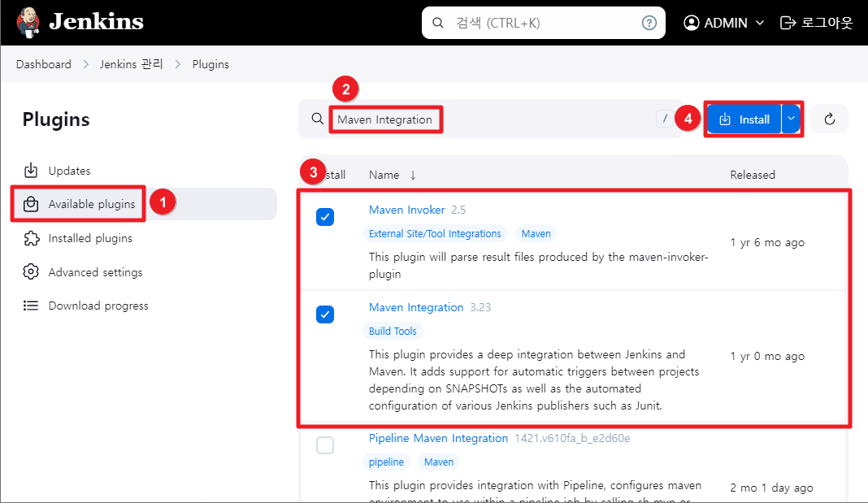Check the Pipeline Maven Integration checkbox

325,444
